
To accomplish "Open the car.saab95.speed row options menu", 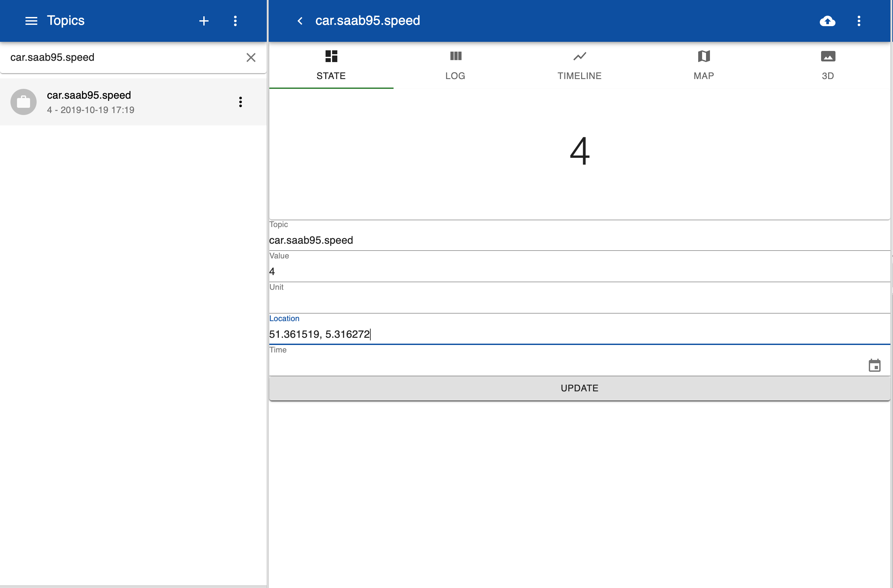I will tap(241, 102).
